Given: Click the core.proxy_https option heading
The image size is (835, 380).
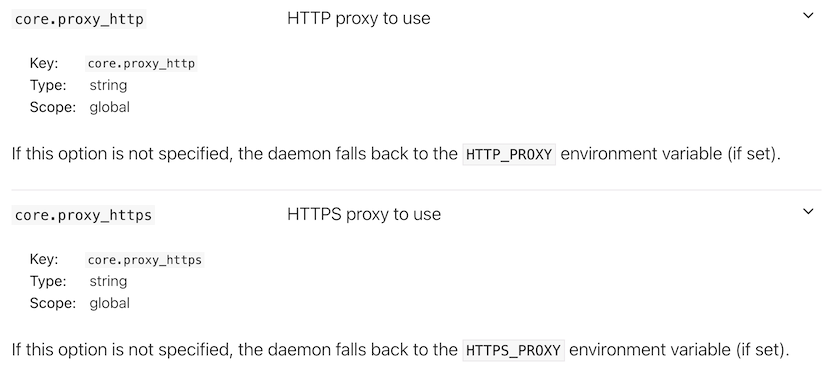Looking at the screenshot, I should [x=83, y=215].
